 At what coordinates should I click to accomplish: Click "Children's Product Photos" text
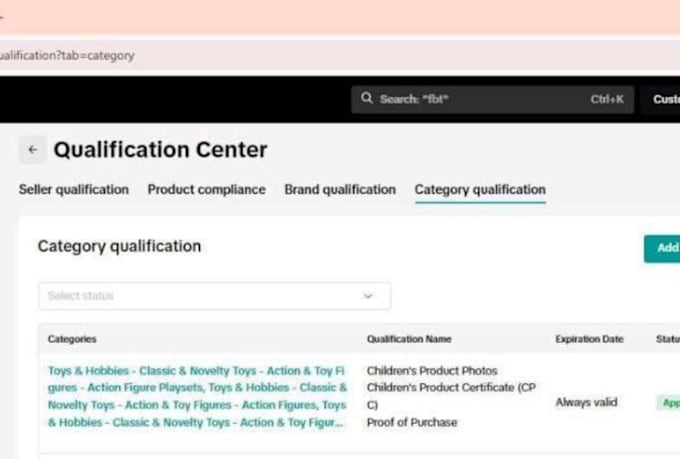(432, 370)
